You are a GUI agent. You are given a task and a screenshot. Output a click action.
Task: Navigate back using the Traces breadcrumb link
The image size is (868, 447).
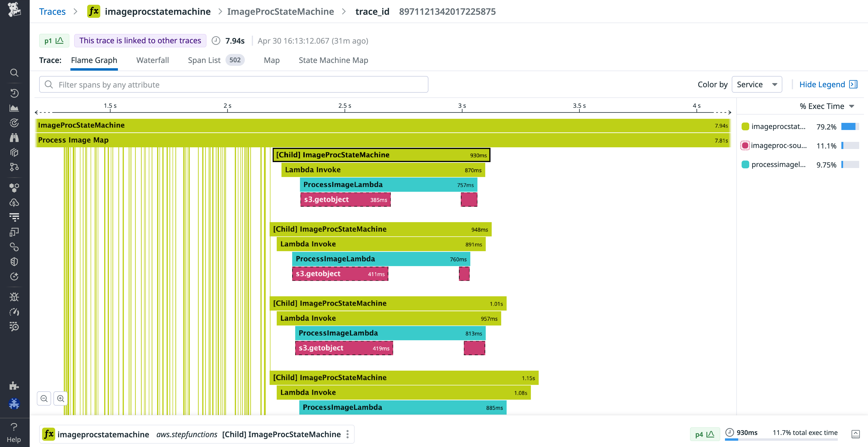tap(52, 11)
